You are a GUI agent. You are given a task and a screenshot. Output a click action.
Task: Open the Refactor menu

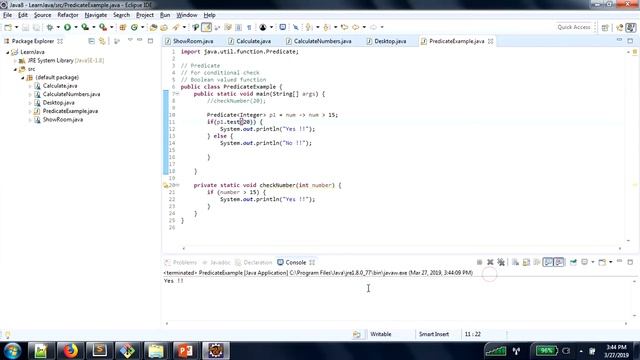[68, 15]
